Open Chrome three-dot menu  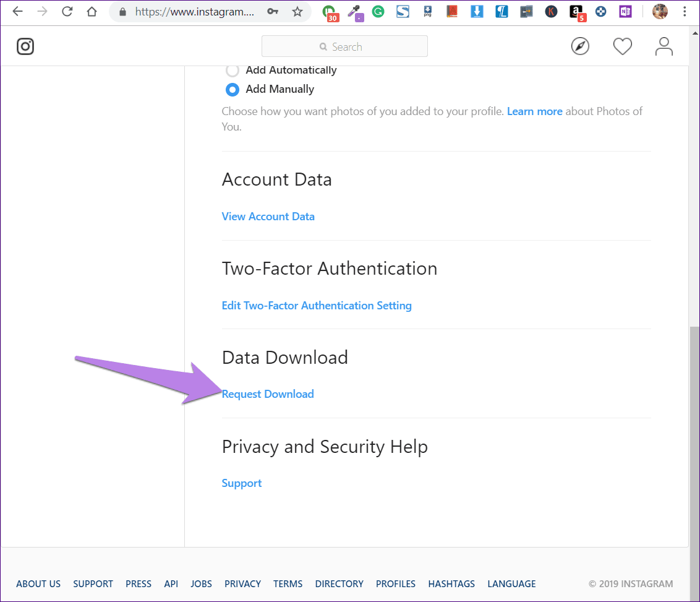[685, 12]
